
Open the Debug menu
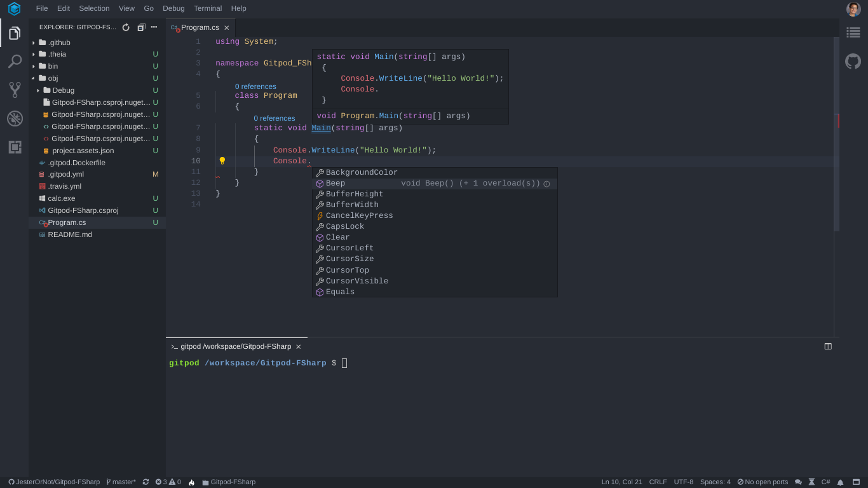point(173,8)
